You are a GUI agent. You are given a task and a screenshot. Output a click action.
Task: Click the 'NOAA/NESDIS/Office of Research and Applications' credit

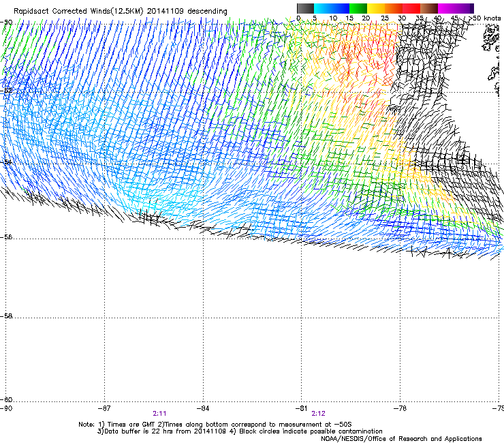coord(401,439)
